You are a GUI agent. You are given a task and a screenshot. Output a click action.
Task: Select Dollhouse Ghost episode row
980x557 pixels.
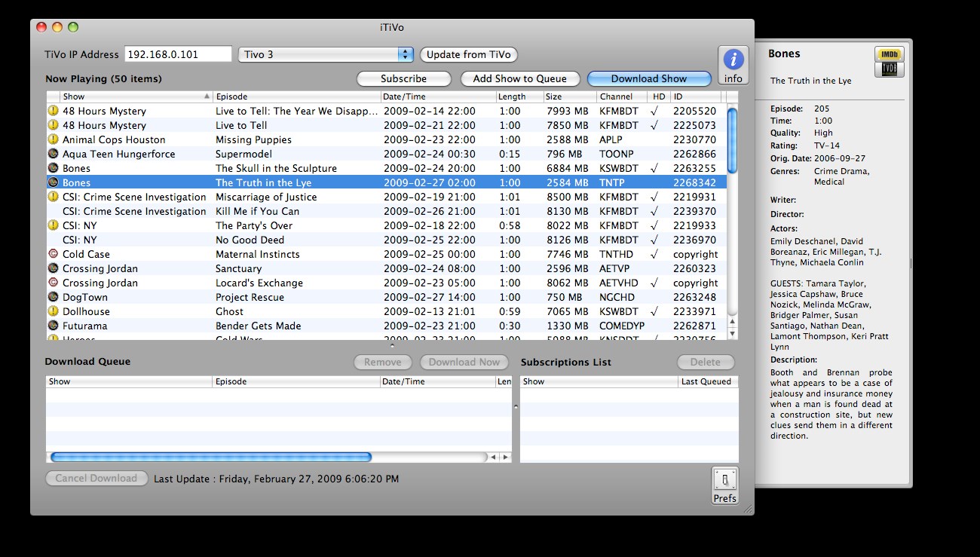386,311
